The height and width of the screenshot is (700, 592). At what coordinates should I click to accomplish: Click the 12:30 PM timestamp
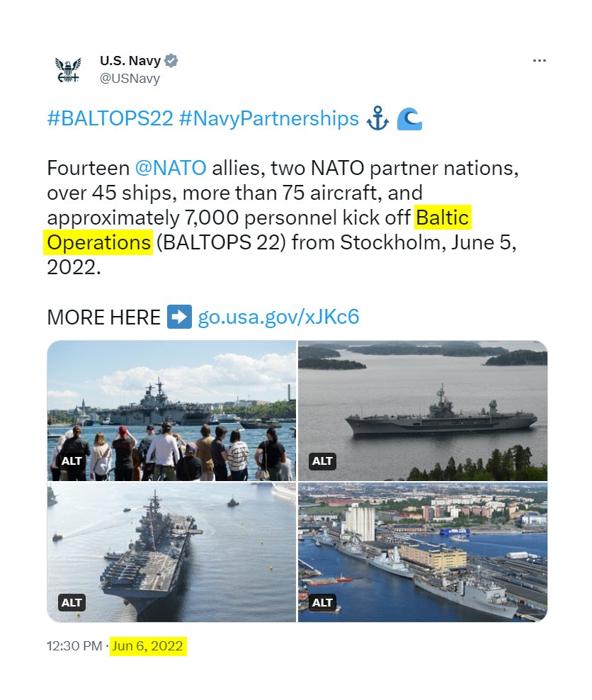coord(74,646)
